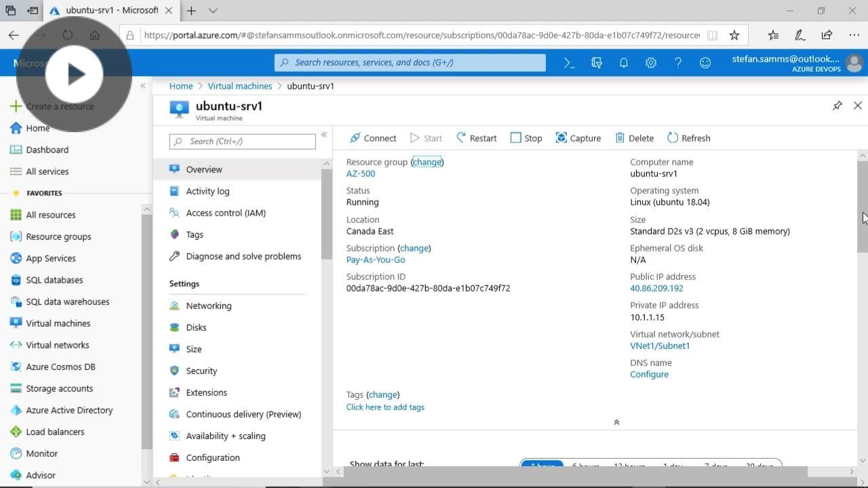Open portal settings gear icon
This screenshot has width=868, height=488.
(651, 62)
